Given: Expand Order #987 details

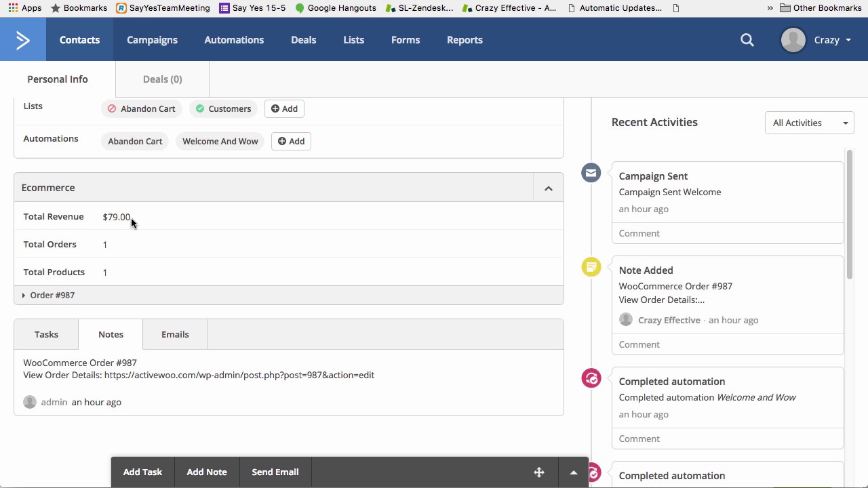Looking at the screenshot, I should coord(49,296).
